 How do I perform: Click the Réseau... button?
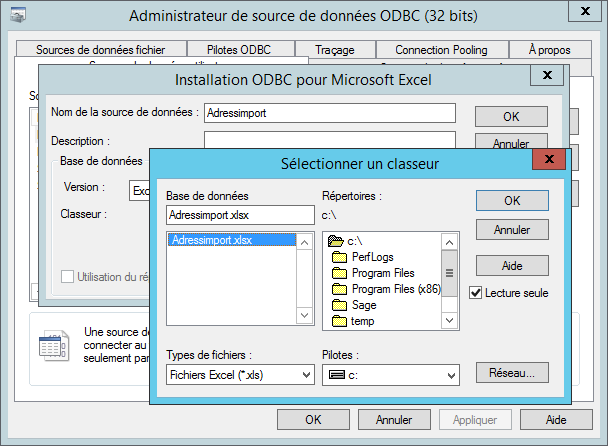click(x=512, y=373)
